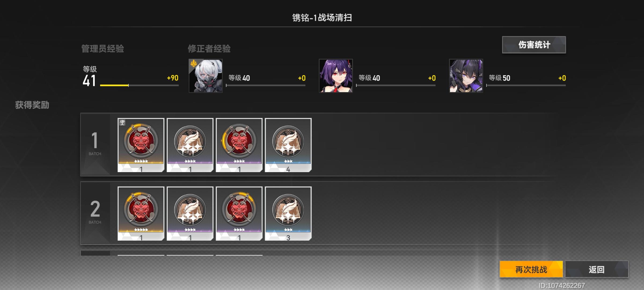The image size is (644, 290).
Task: Click the batch 2 number label
Action: pos(95,212)
